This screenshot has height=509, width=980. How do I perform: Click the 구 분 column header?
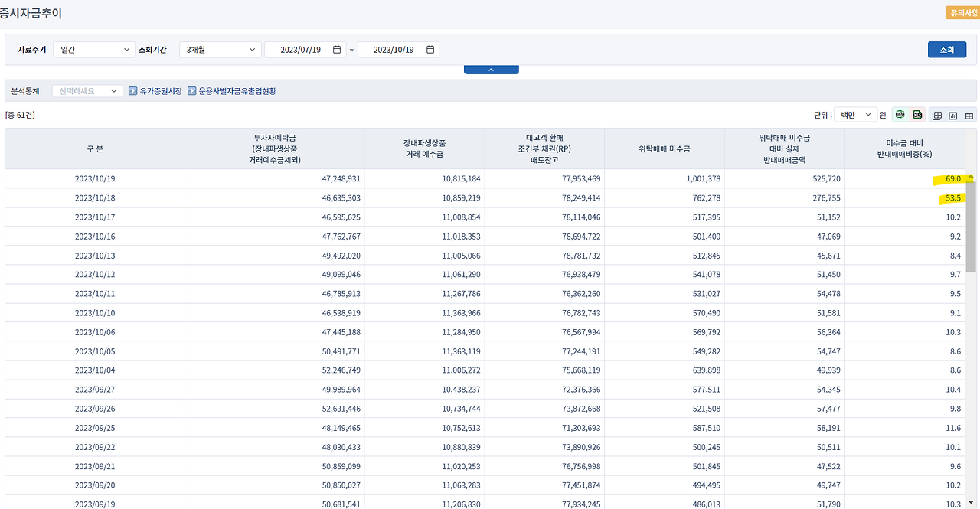click(x=95, y=148)
